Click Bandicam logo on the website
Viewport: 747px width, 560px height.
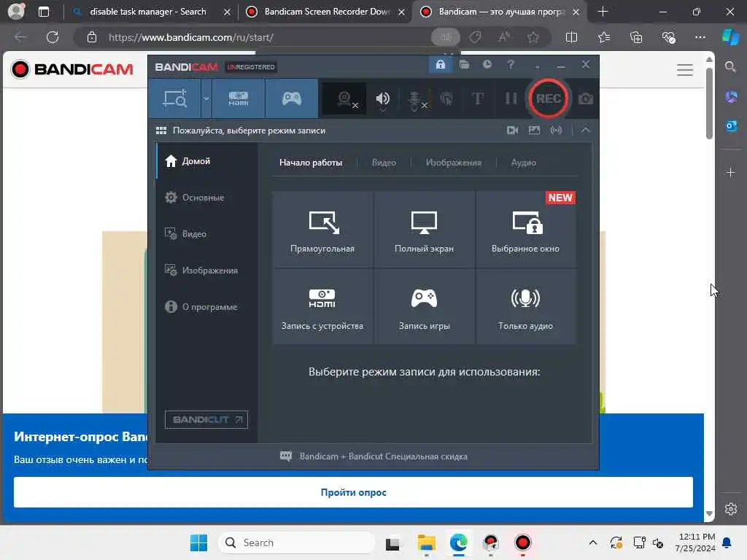coord(72,69)
